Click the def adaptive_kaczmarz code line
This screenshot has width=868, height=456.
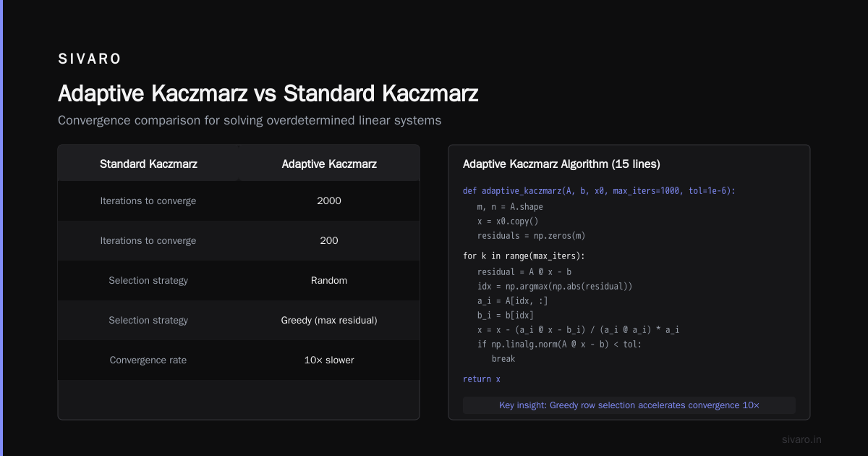pyautogui.click(x=599, y=191)
